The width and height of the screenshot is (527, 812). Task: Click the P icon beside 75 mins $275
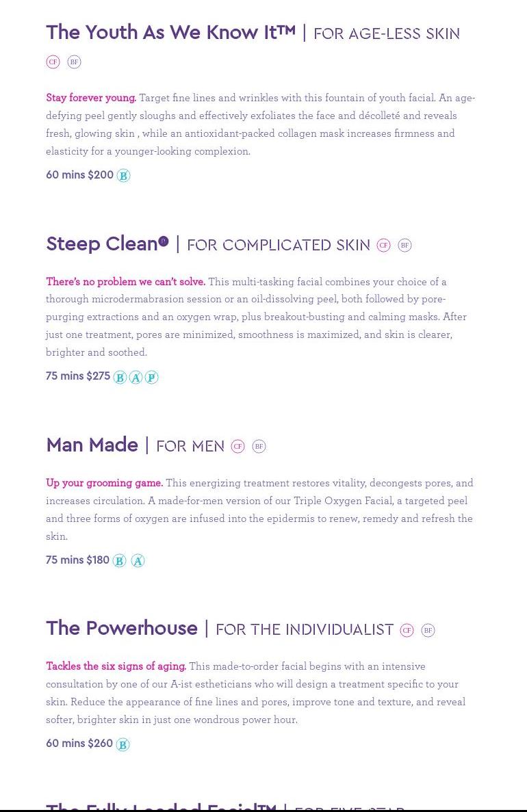tap(151, 378)
